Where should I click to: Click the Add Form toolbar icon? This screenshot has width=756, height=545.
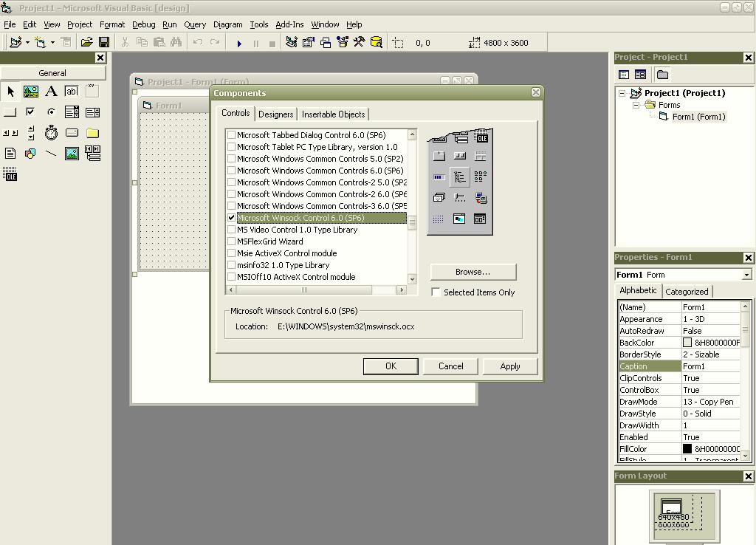tap(40, 42)
